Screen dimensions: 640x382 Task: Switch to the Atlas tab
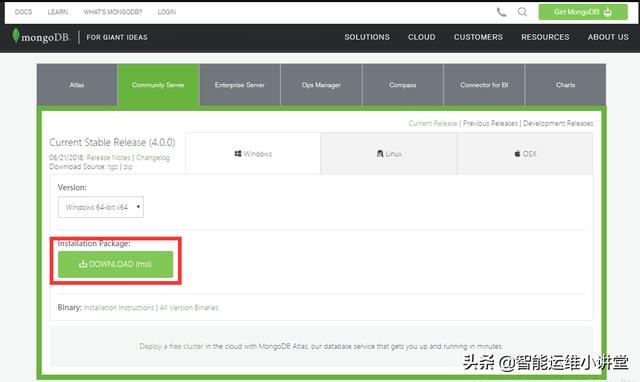click(77, 85)
